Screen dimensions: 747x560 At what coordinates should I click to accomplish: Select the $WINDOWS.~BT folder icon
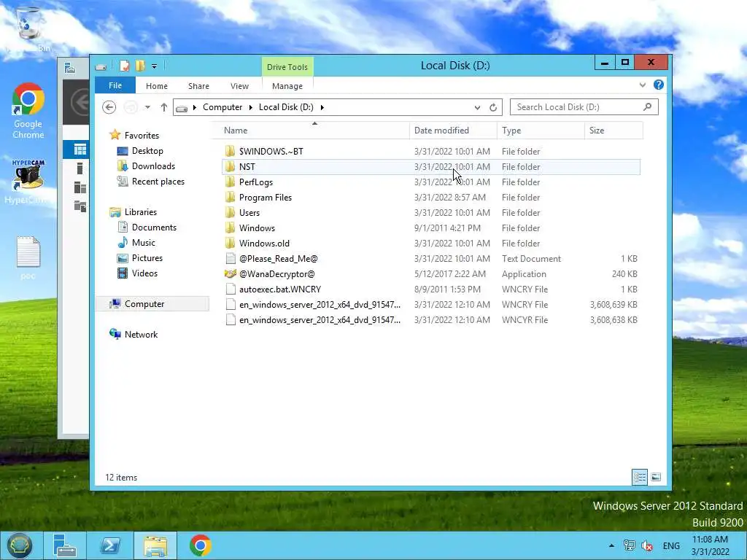[230, 152]
